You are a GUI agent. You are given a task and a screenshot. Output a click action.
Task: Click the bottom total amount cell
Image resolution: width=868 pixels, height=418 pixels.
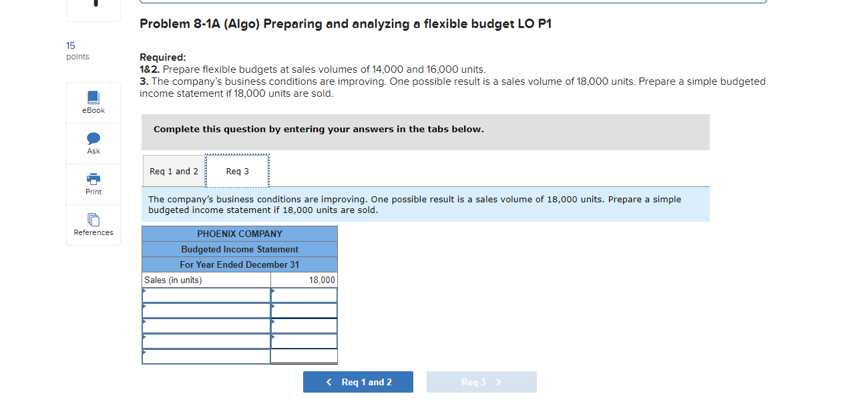(304, 356)
